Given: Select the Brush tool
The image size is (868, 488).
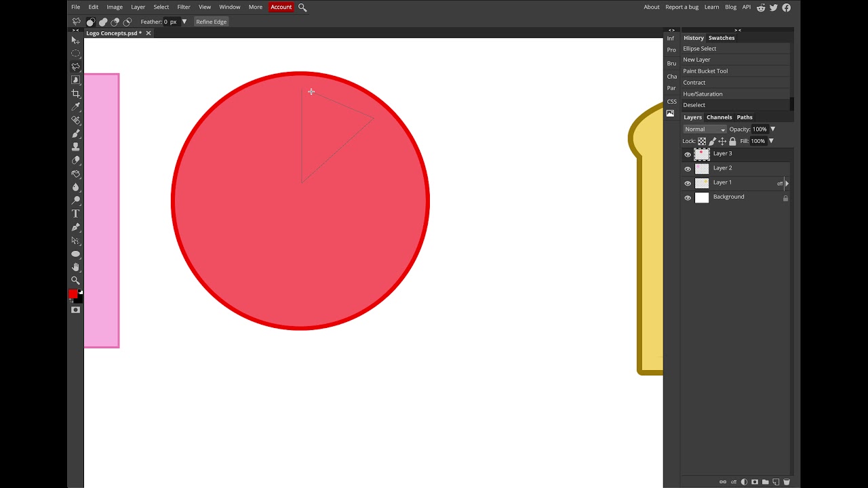Looking at the screenshot, I should (x=75, y=134).
